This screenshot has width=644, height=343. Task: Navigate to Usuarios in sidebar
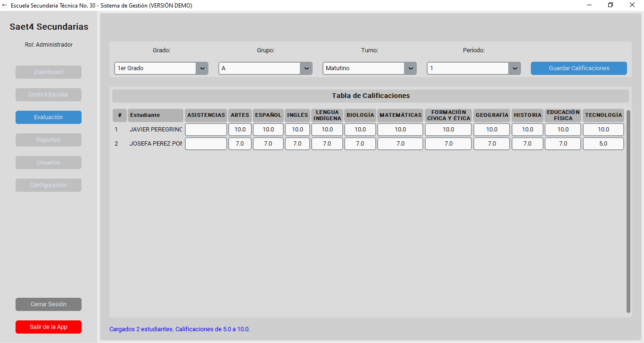click(49, 163)
